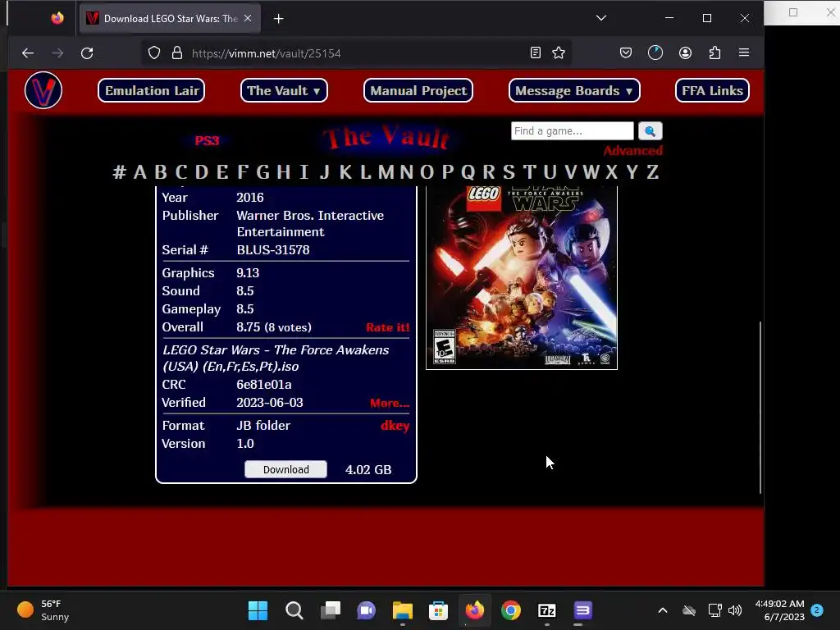Bookmark this page with the star
This screenshot has height=630, width=840.
coord(559,52)
